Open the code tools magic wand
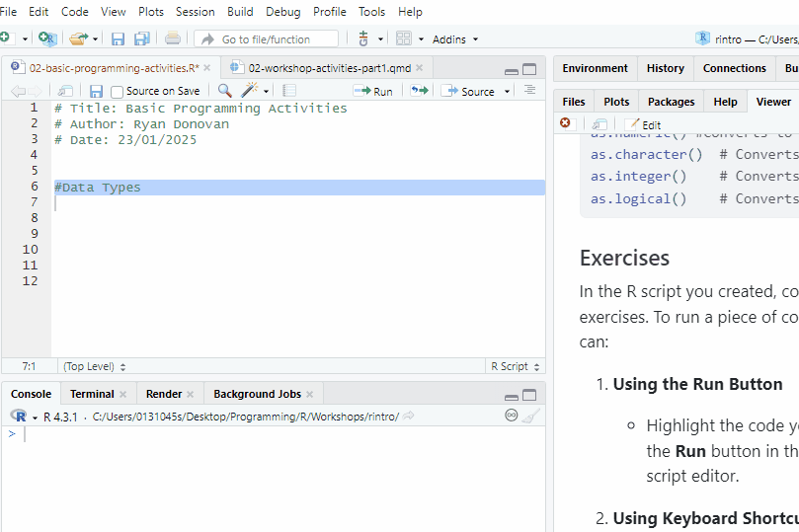The height and width of the screenshot is (532, 799). [250, 91]
